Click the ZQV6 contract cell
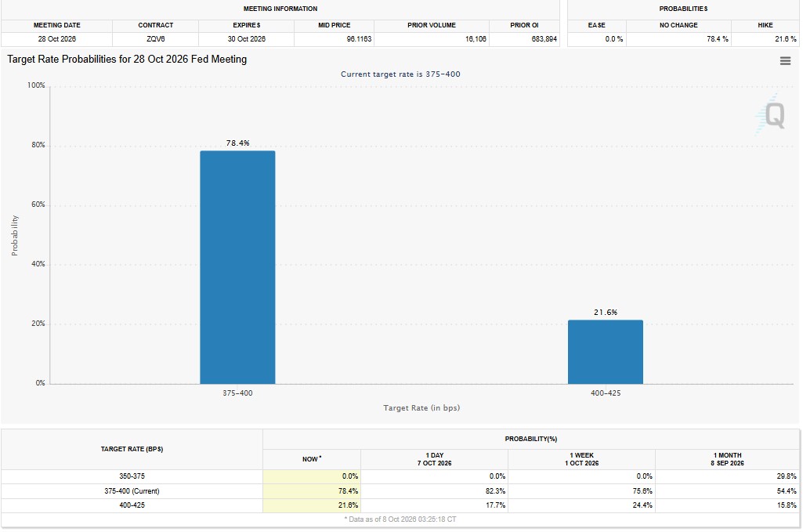803x532 pixels. [156, 39]
